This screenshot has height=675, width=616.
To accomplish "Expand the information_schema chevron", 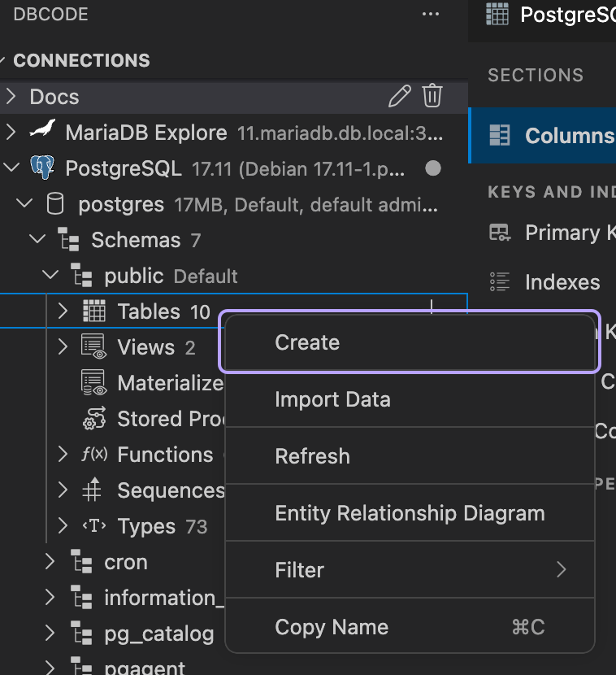I will [50, 597].
